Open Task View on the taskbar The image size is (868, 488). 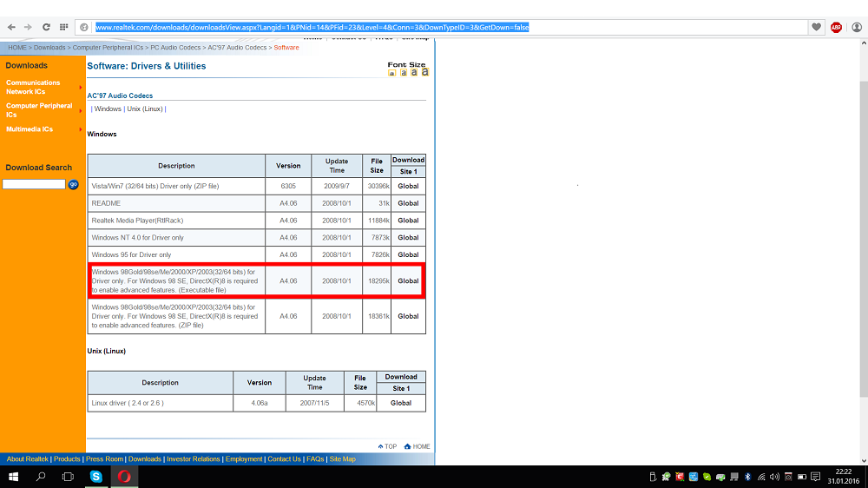pyautogui.click(x=68, y=477)
